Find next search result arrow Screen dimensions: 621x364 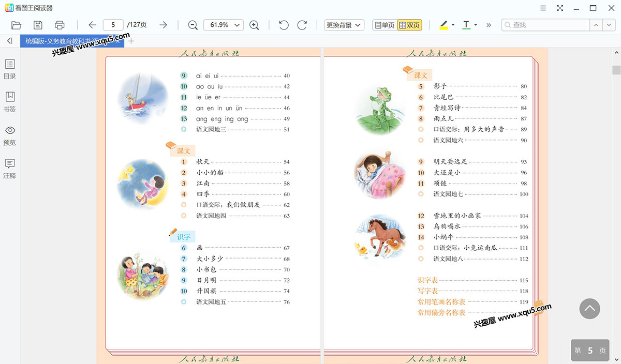[609, 25]
